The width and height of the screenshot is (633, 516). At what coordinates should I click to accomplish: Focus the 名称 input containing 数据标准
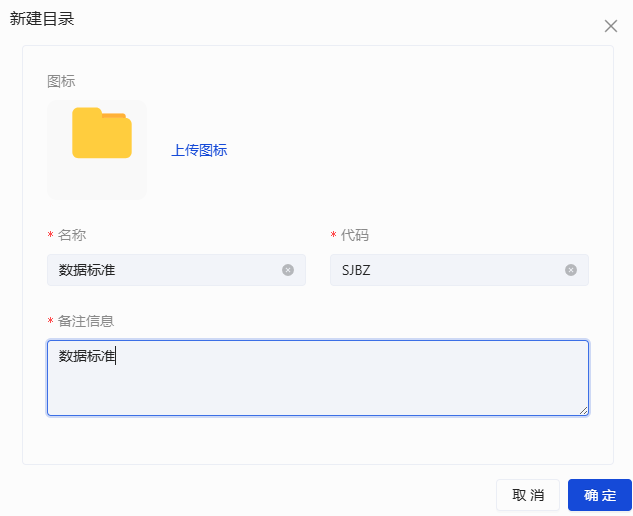(165, 270)
